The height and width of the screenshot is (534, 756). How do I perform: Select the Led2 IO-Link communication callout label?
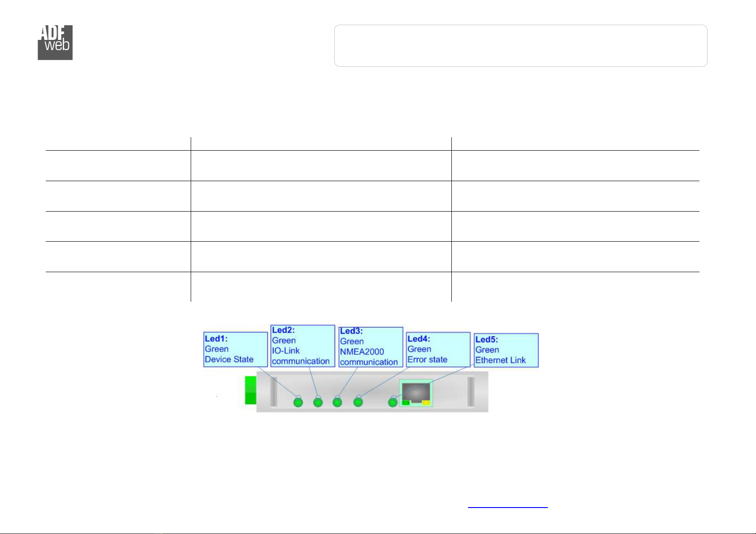coord(303,346)
